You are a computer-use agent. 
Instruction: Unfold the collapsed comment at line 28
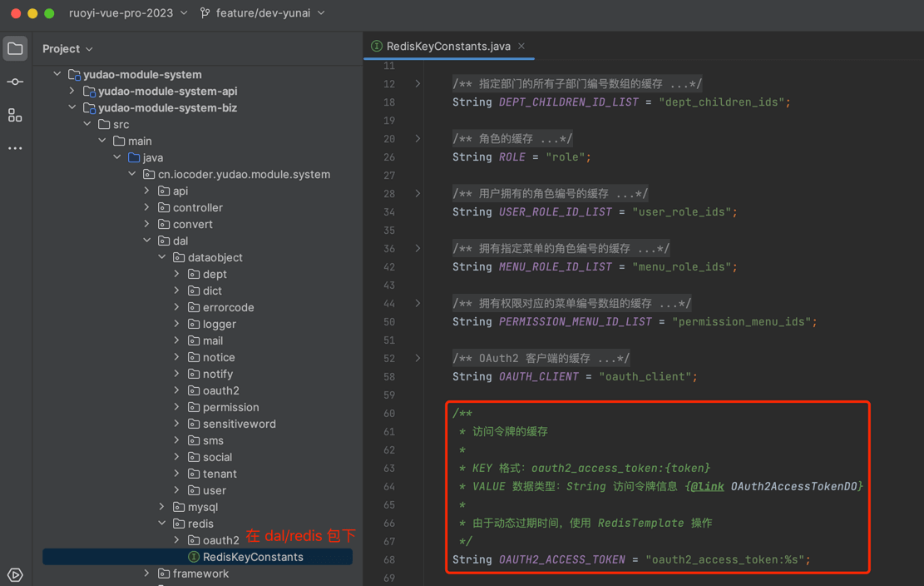pos(418,194)
